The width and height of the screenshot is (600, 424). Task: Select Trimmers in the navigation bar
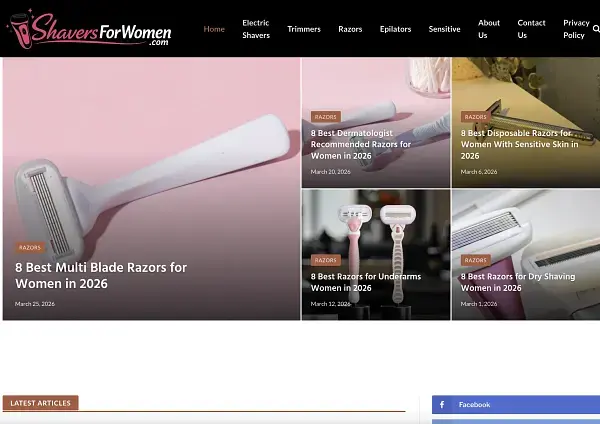point(304,29)
